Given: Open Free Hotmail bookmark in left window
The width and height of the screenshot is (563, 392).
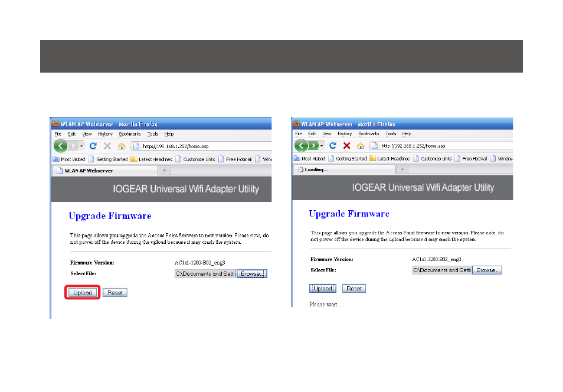Looking at the screenshot, I should tap(235, 159).
